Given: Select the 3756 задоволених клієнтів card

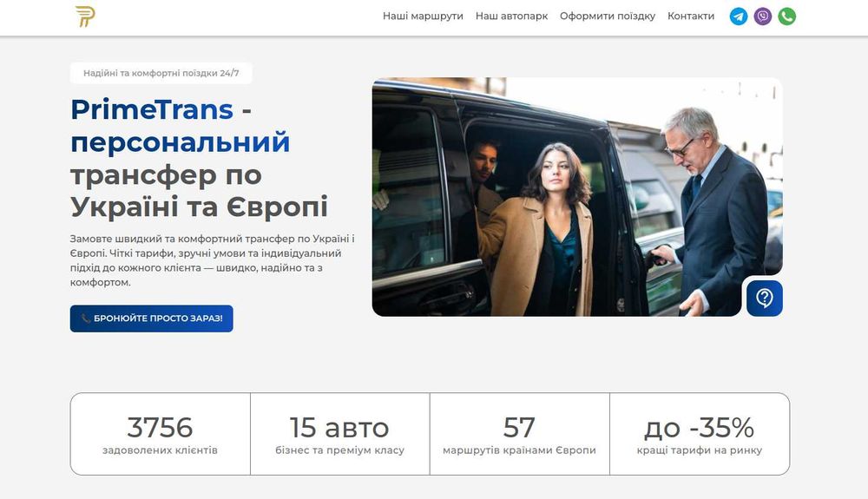Looking at the screenshot, I should 160,434.
